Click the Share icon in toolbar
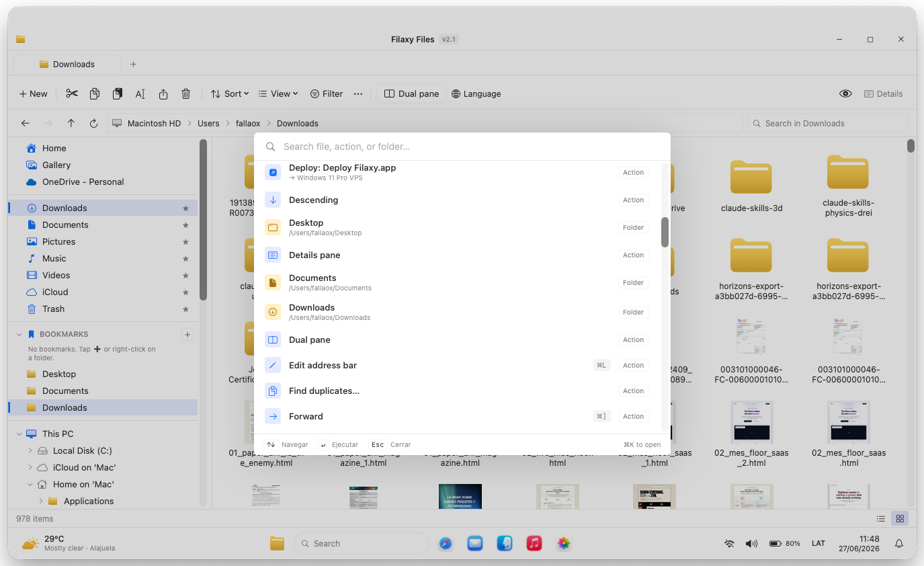The image size is (924, 566). tap(163, 93)
